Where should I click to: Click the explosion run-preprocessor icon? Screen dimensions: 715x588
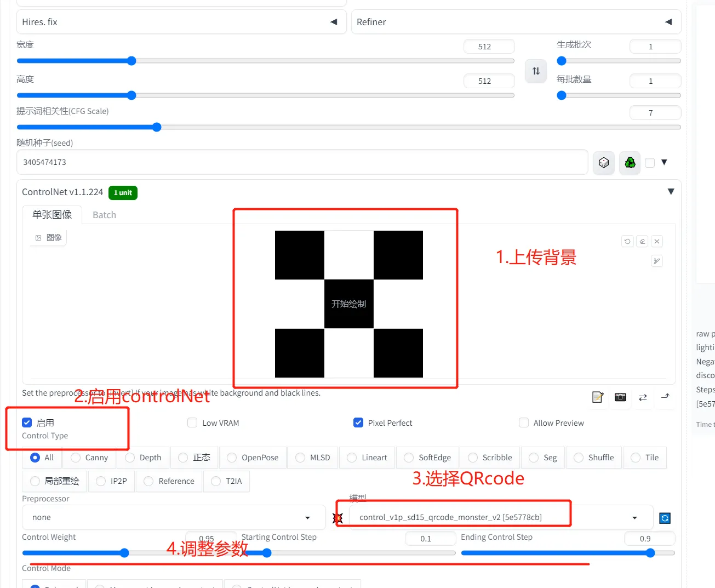338,517
